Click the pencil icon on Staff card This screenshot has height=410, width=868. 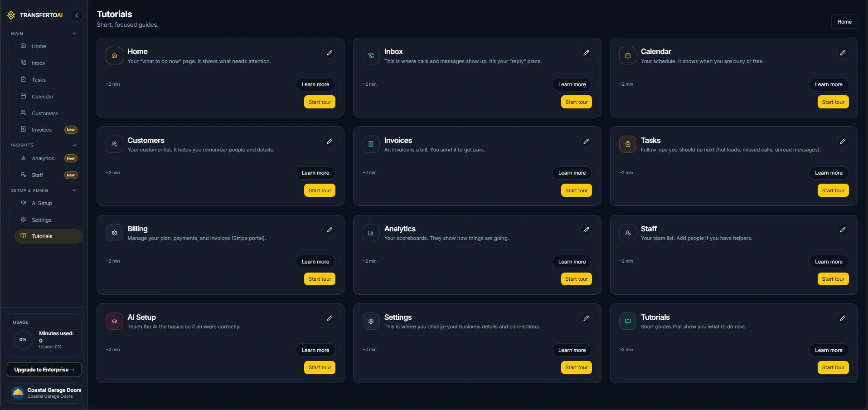click(x=843, y=230)
